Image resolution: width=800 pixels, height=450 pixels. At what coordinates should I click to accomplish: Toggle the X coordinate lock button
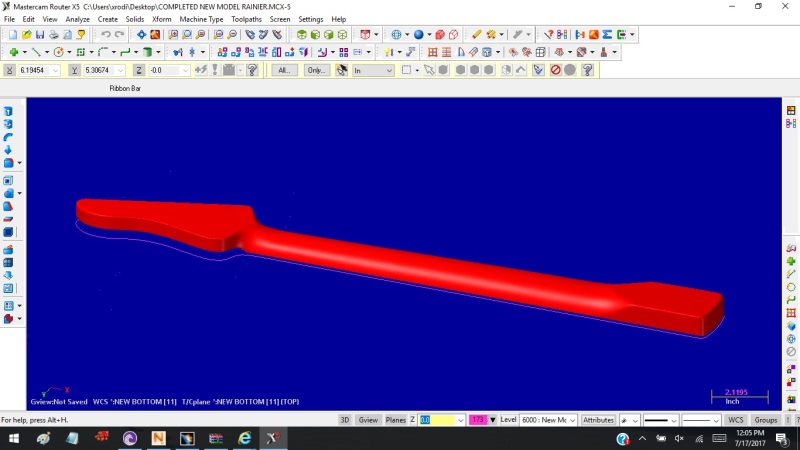tap(9, 70)
